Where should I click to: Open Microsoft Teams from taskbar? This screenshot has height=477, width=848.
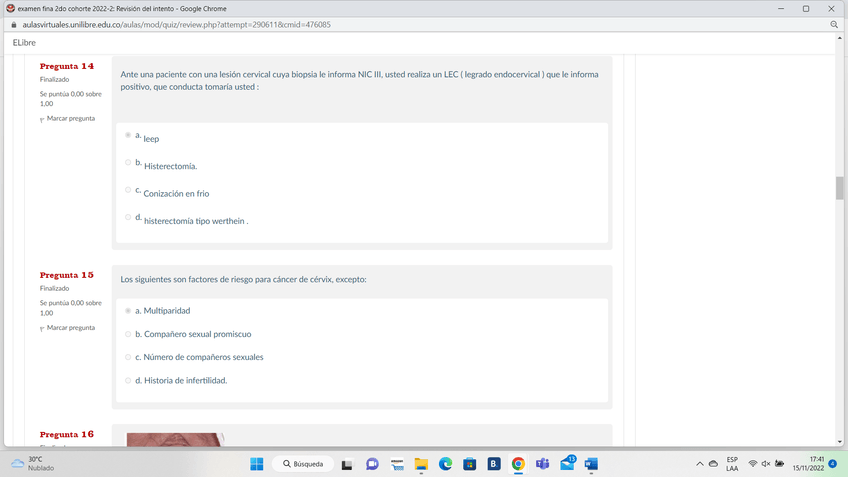pyautogui.click(x=542, y=464)
